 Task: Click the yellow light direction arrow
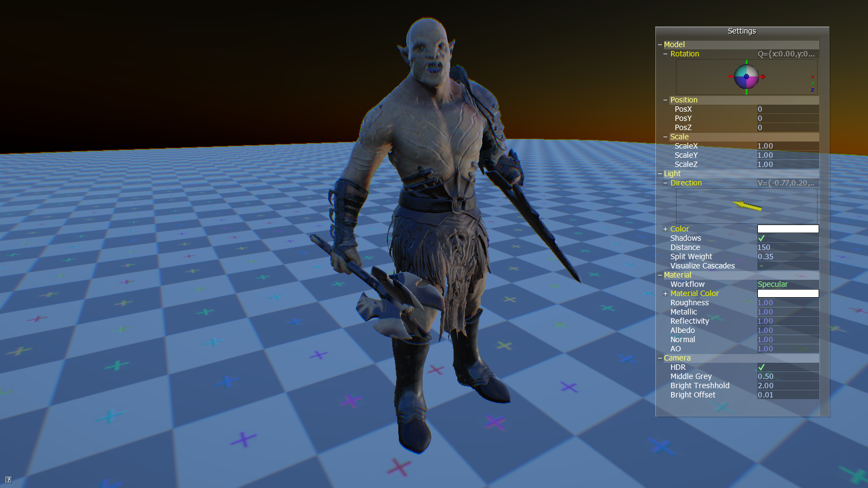click(747, 206)
